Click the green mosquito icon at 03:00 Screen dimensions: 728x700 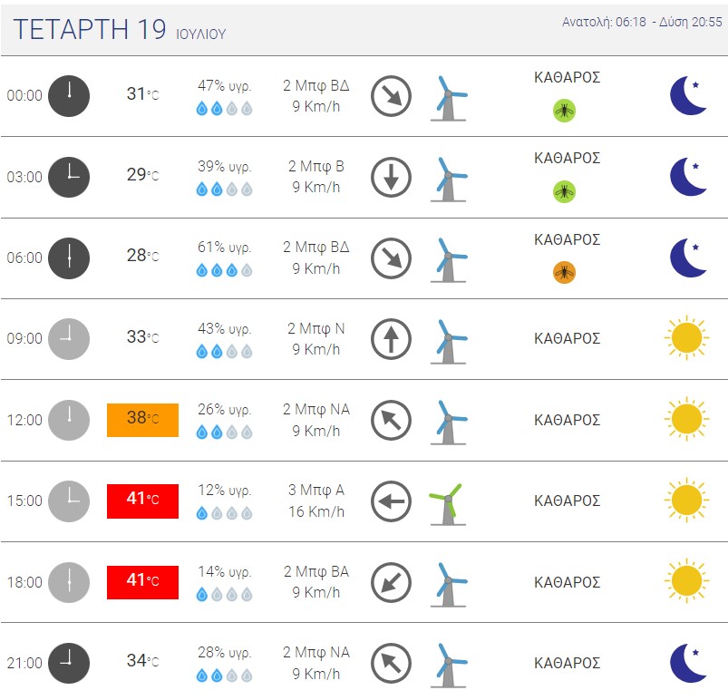(564, 191)
